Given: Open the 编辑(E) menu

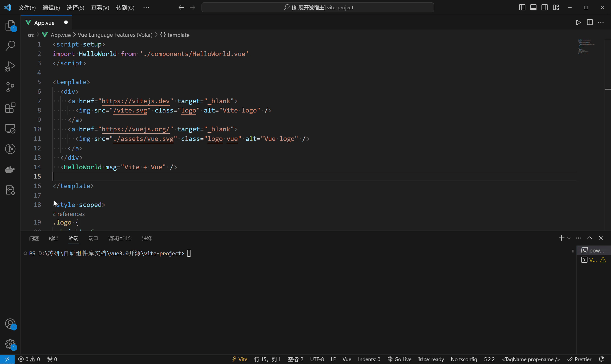Looking at the screenshot, I should pos(51,8).
